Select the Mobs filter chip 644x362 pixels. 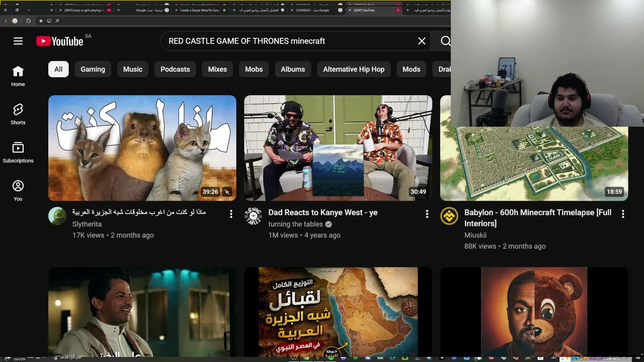254,69
